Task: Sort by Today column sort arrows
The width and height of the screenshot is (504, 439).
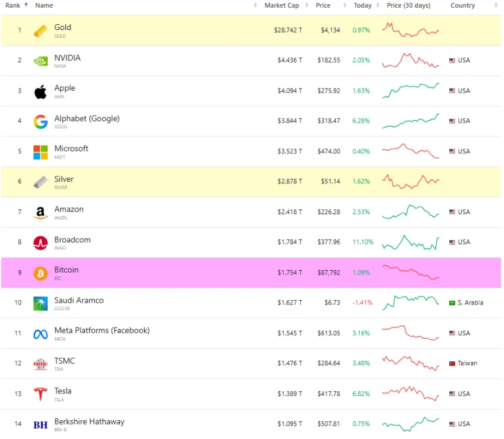Action: (378, 5)
